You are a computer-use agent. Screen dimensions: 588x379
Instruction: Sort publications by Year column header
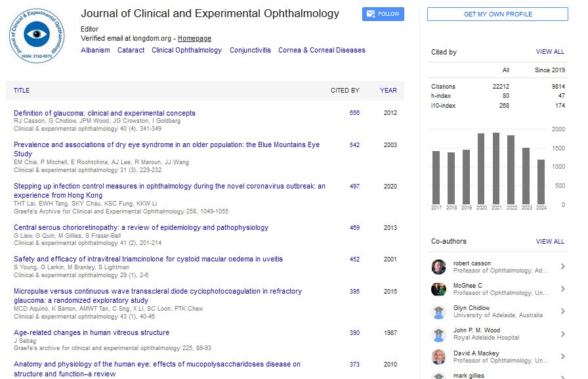388,91
